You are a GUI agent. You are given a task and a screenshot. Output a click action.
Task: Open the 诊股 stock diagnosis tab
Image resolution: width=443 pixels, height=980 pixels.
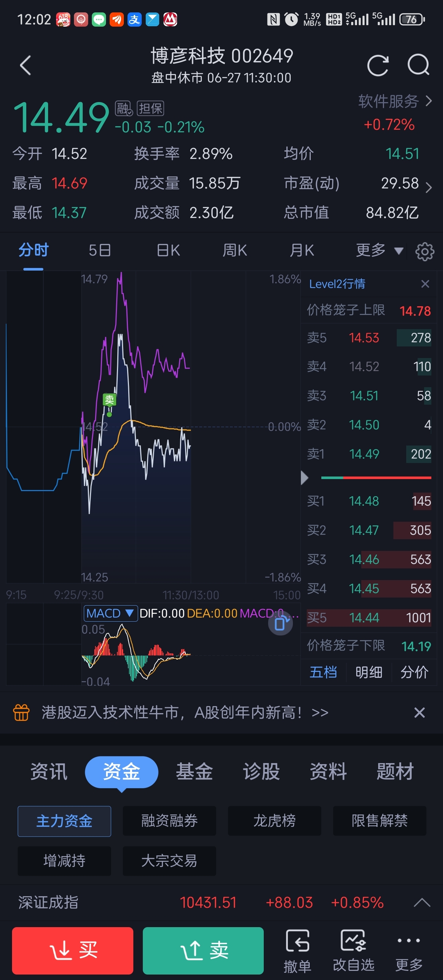[x=261, y=771]
